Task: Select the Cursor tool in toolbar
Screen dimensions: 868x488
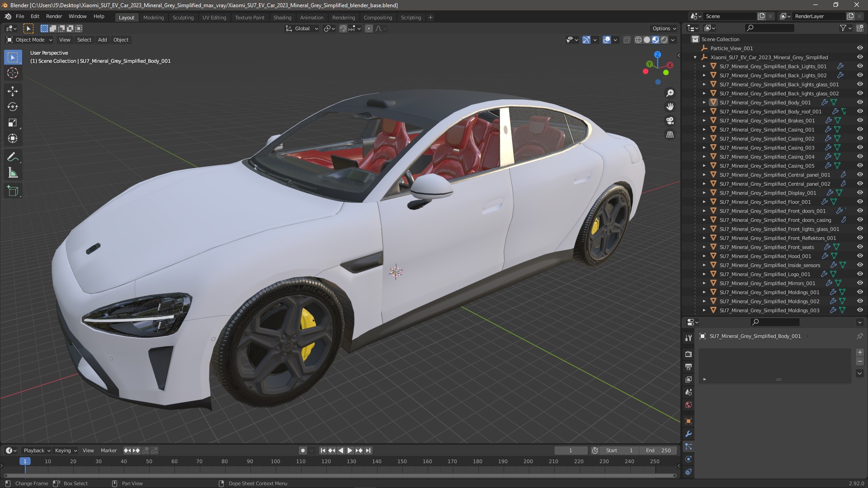Action: 13,73
